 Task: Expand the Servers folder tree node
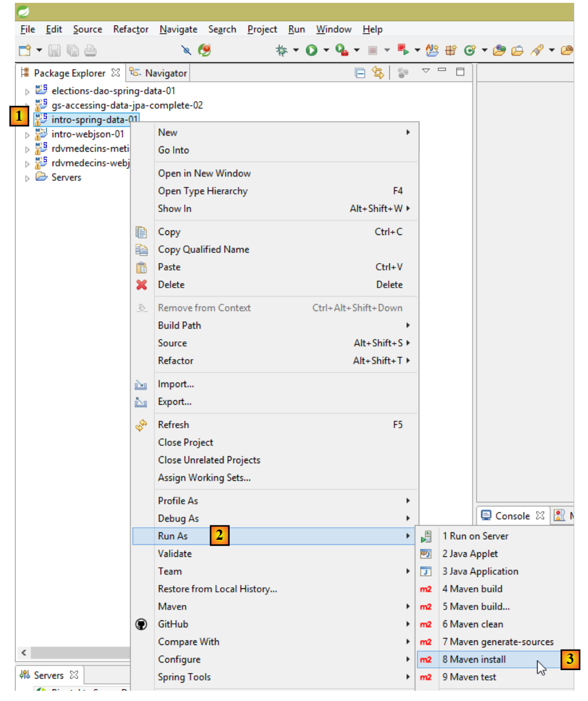point(27,178)
